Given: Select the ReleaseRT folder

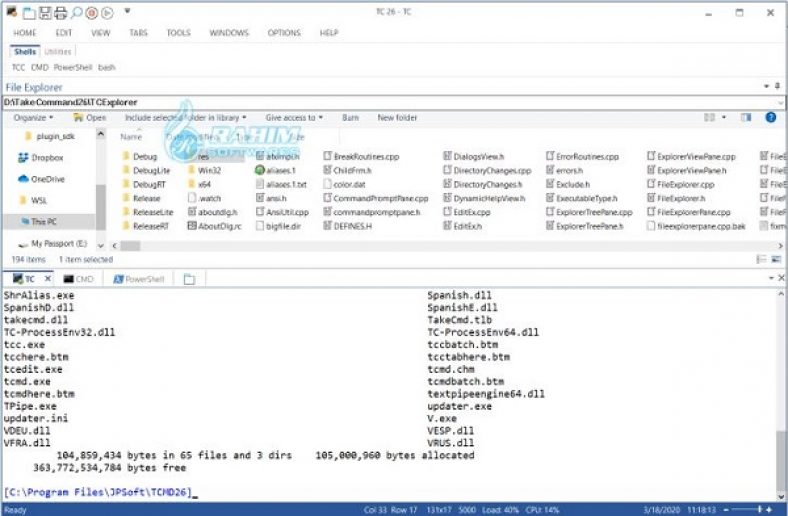Looking at the screenshot, I should coord(146,226).
